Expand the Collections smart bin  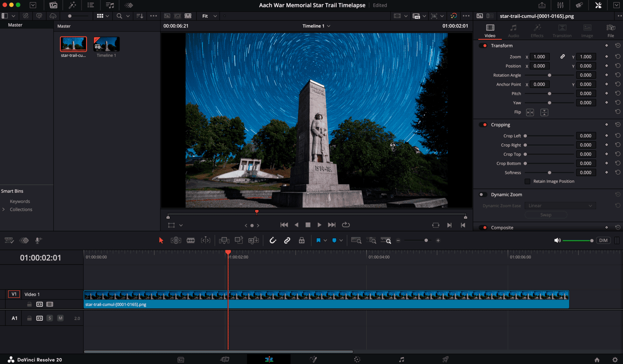pyautogui.click(x=4, y=210)
